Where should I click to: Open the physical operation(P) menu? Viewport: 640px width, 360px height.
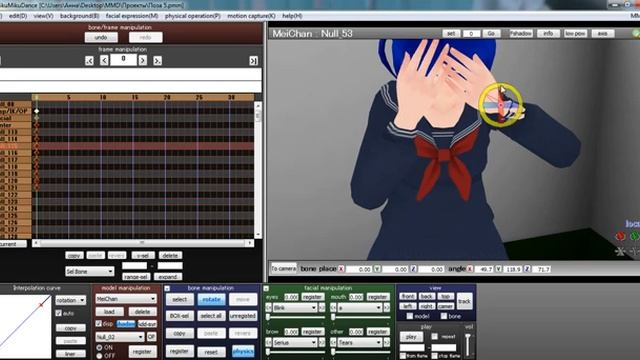click(193, 16)
